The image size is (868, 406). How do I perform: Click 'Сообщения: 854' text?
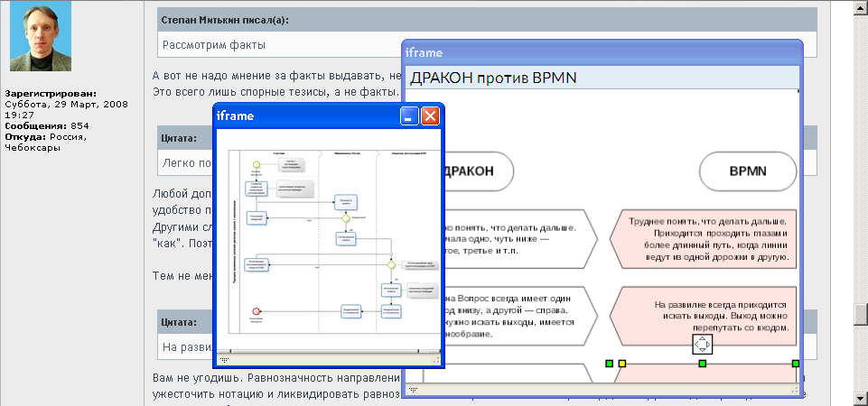[x=47, y=125]
